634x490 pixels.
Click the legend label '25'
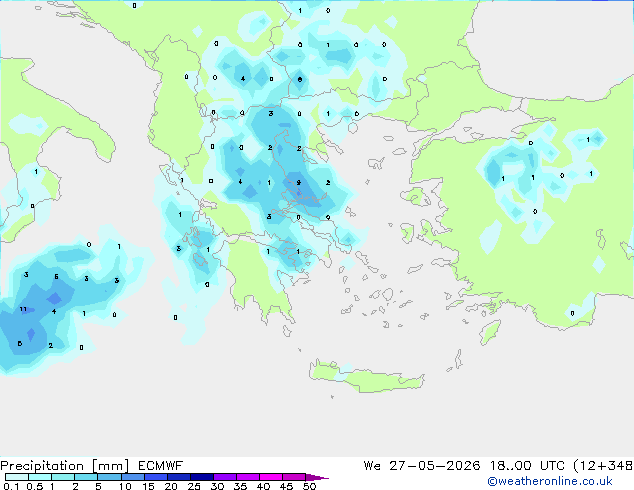point(194,486)
